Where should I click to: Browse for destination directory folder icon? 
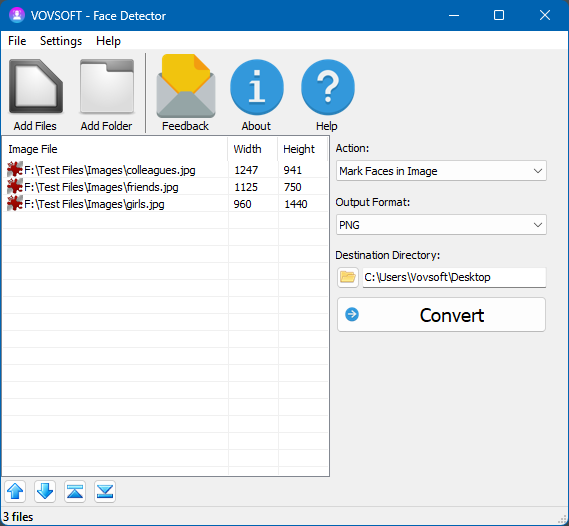tap(348, 278)
